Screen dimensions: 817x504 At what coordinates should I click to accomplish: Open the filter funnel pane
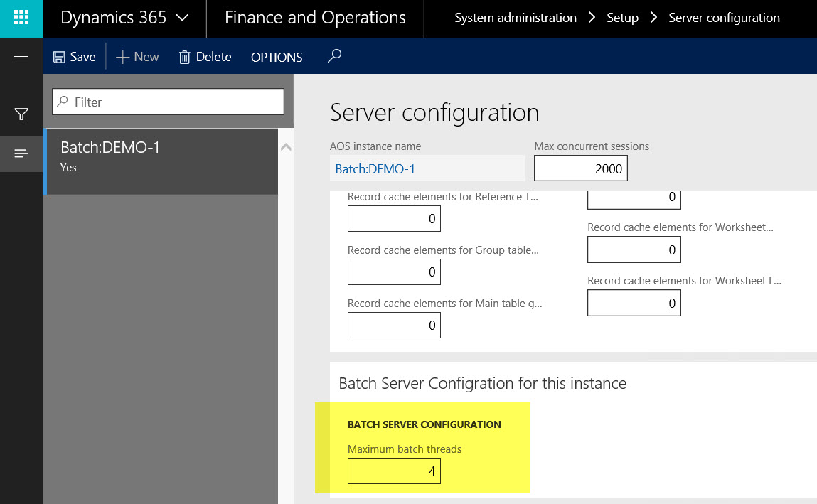tap(21, 114)
